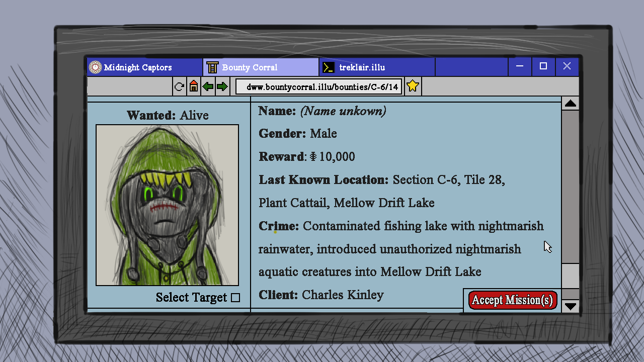Click the scrollbar down arrow
The height and width of the screenshot is (362, 644).
tap(570, 306)
